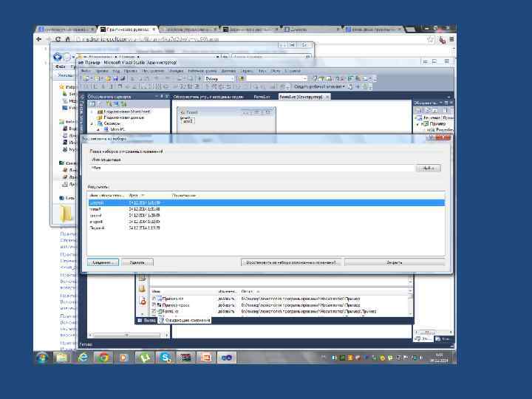
Task: Click Удалить button in the dialog
Action: click(x=137, y=262)
